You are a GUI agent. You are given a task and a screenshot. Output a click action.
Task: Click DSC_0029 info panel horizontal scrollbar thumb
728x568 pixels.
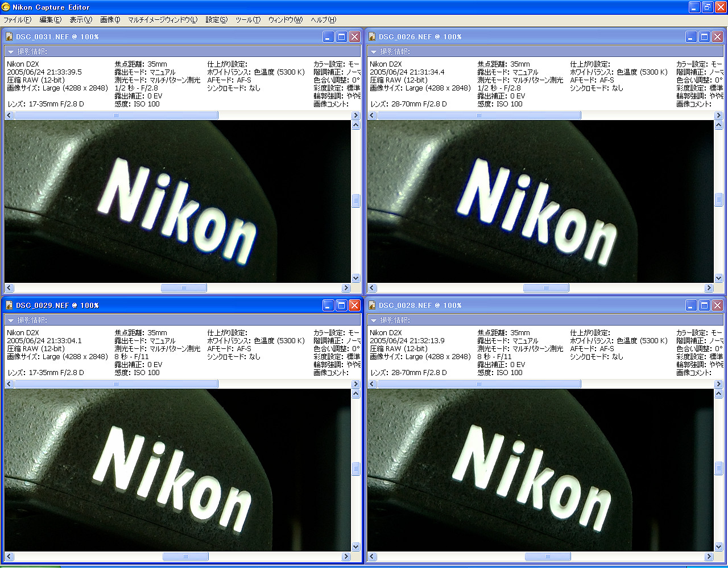[x=116, y=384]
